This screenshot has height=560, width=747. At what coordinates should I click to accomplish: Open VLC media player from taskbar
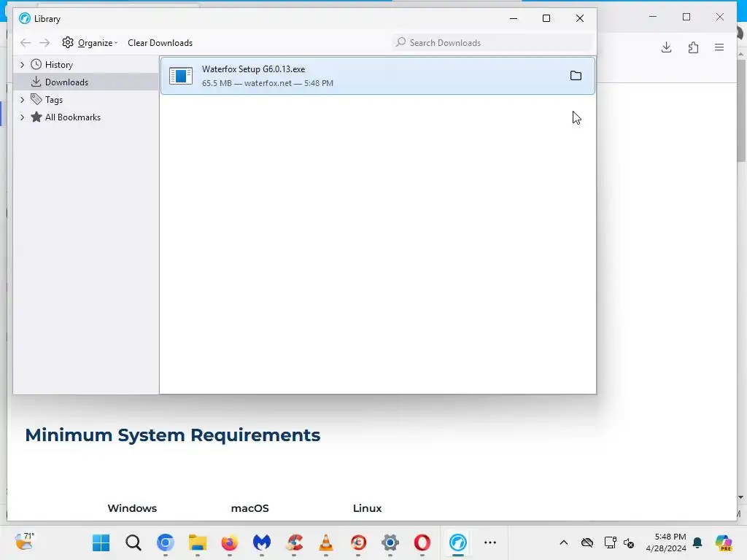coord(326,542)
